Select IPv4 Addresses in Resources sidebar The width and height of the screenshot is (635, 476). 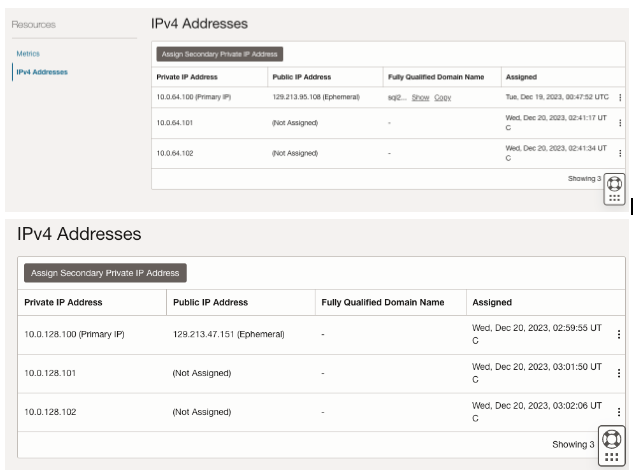41,72
